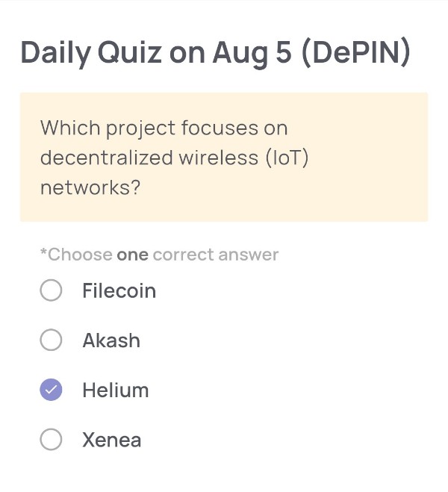Click "Aug 5" in the heading
Image resolution: width=448 pixels, height=492 pixels.
pyautogui.click(x=252, y=53)
